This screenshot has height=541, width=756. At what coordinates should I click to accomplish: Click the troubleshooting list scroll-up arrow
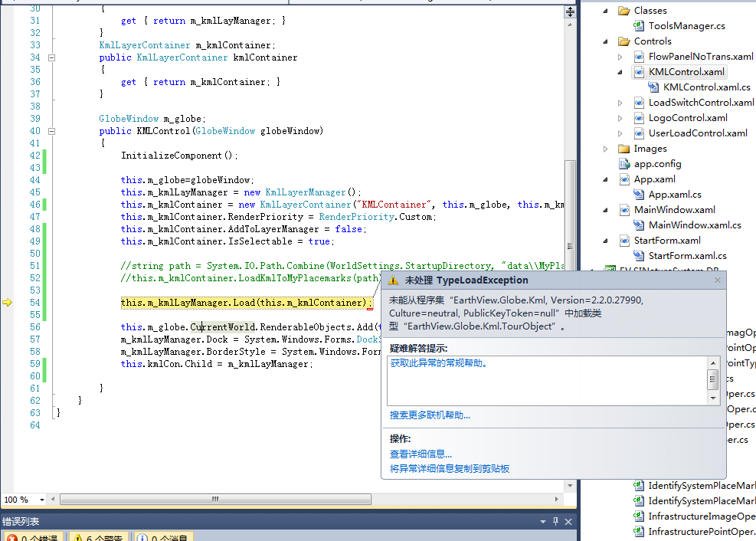point(713,362)
